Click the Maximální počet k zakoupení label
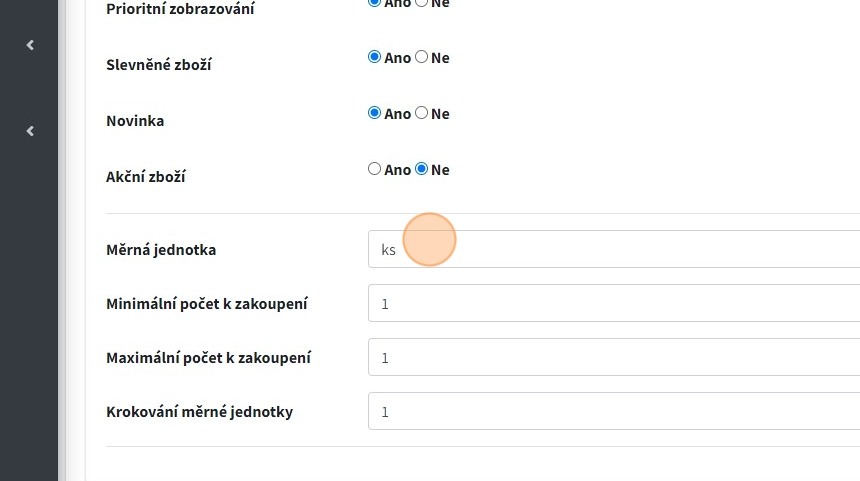The image size is (860, 481). [x=208, y=358]
